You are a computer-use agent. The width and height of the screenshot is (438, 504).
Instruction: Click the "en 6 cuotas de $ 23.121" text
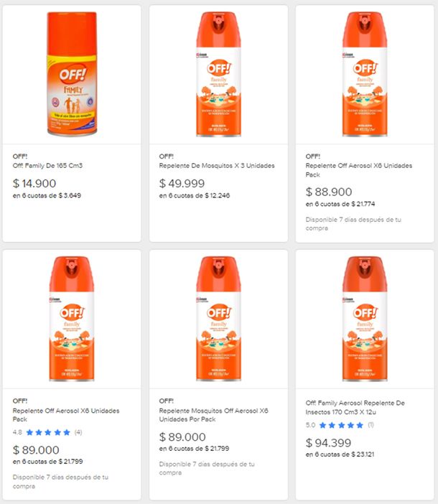coord(345,454)
